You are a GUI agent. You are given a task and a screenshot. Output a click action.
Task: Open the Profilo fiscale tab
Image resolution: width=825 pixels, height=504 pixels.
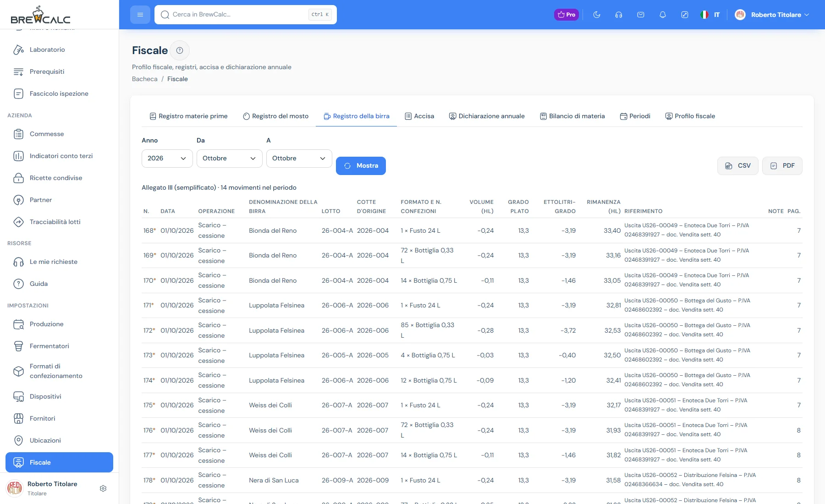[x=690, y=116]
